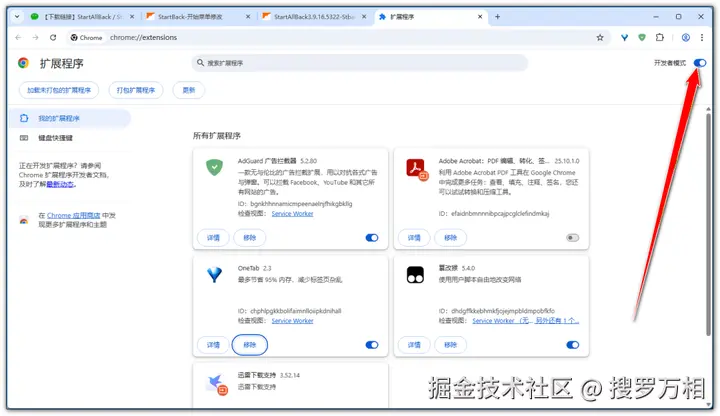This screenshot has width=720, height=416.
Task: Select My extensions (我的扩展程序) in sidebar
Action: coord(70,118)
